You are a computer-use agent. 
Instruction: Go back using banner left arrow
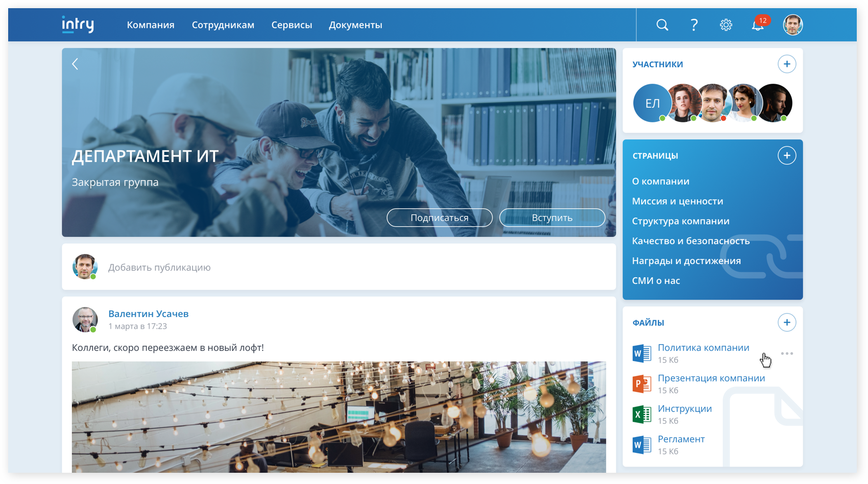(x=75, y=64)
